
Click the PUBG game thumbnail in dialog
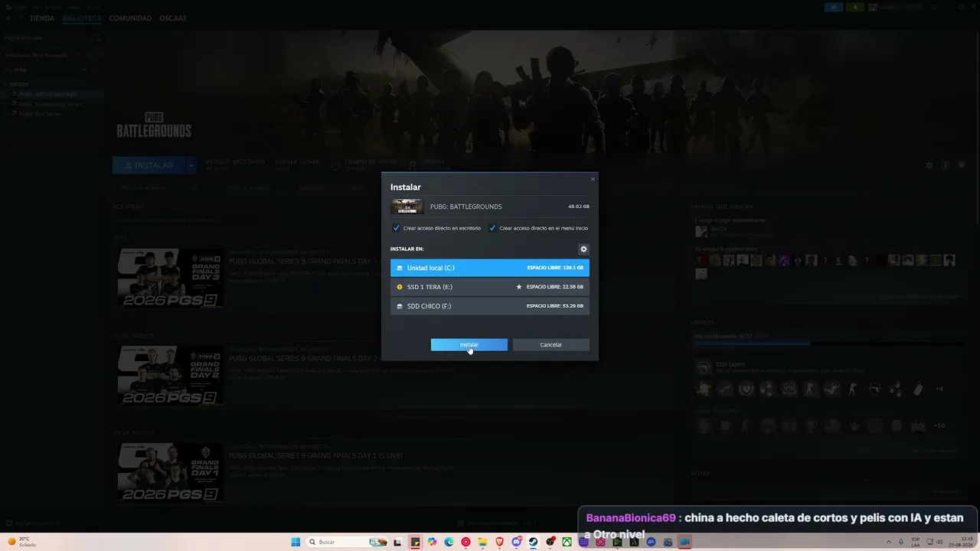point(407,207)
